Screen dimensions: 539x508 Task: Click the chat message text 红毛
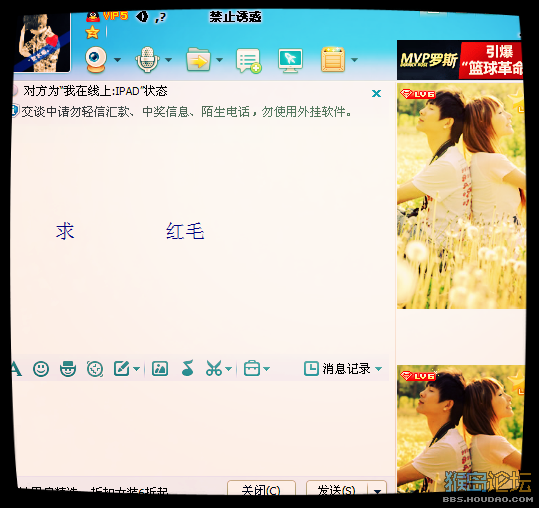[185, 231]
